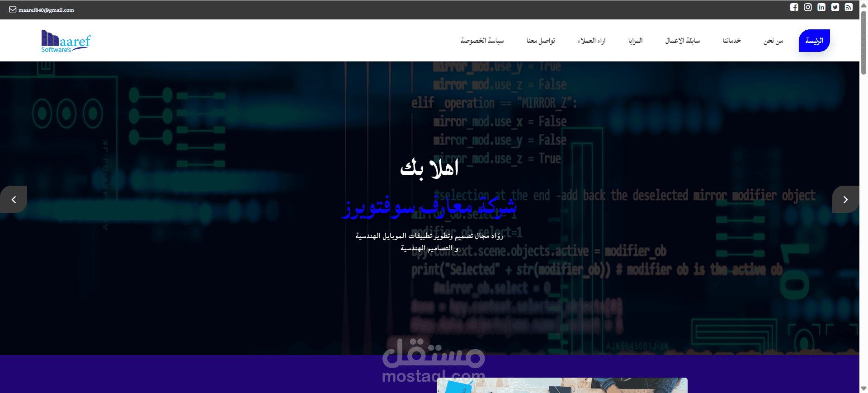Click the scrollbar down arrow
The width and height of the screenshot is (868, 393).
(x=863, y=388)
